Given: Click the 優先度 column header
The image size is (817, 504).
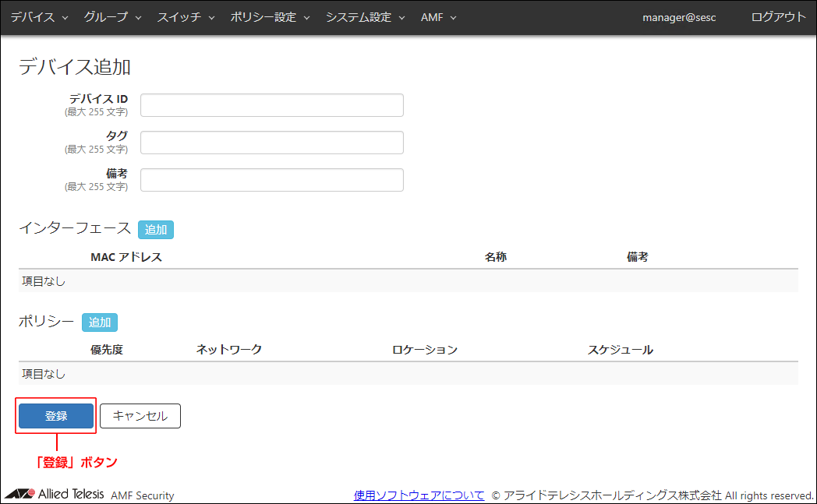Looking at the screenshot, I should [x=107, y=350].
